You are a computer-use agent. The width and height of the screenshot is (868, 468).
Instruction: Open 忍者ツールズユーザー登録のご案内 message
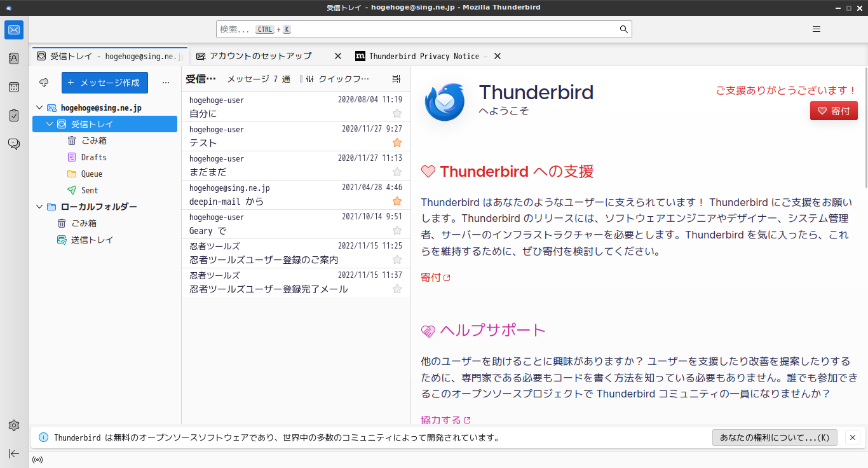(295, 254)
